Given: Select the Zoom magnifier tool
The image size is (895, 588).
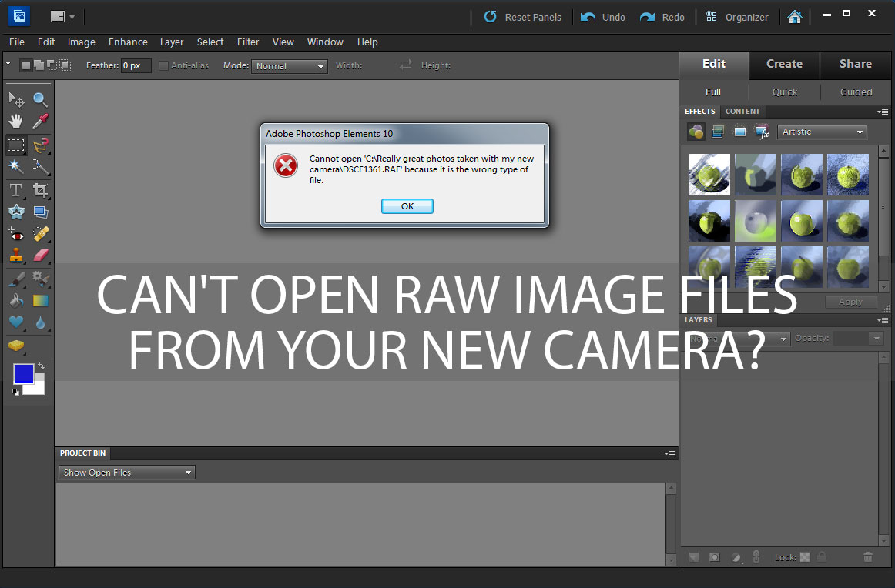Looking at the screenshot, I should click(x=40, y=100).
